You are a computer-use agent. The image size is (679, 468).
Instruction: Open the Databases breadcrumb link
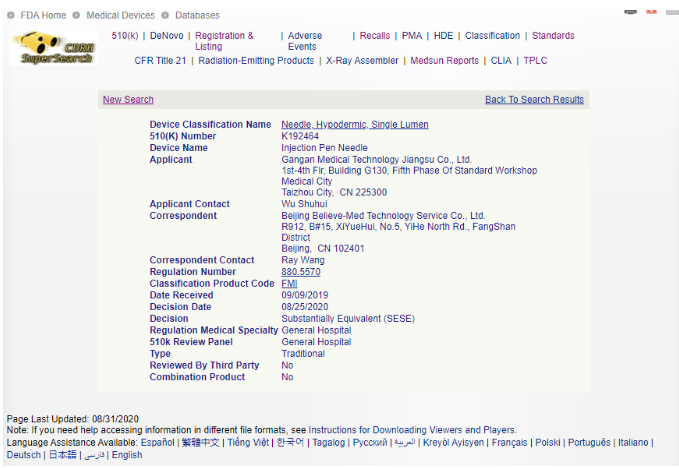[197, 15]
